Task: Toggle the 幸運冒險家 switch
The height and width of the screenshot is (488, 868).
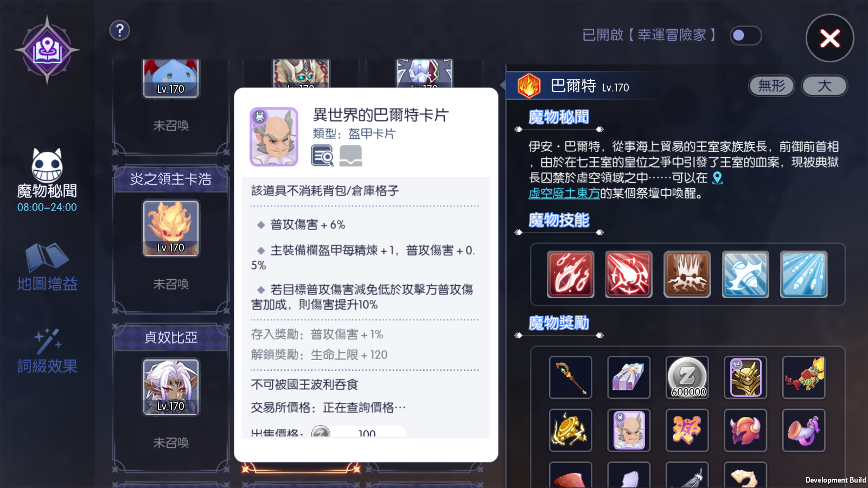Action: click(745, 36)
